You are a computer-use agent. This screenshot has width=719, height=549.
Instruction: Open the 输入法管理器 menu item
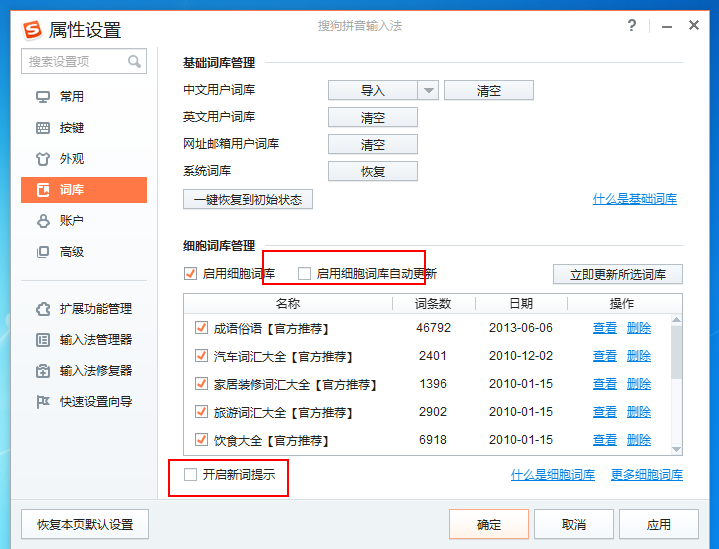point(96,340)
